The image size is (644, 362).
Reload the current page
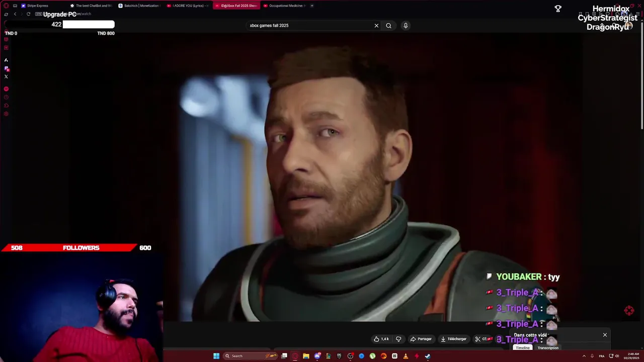pos(29,14)
